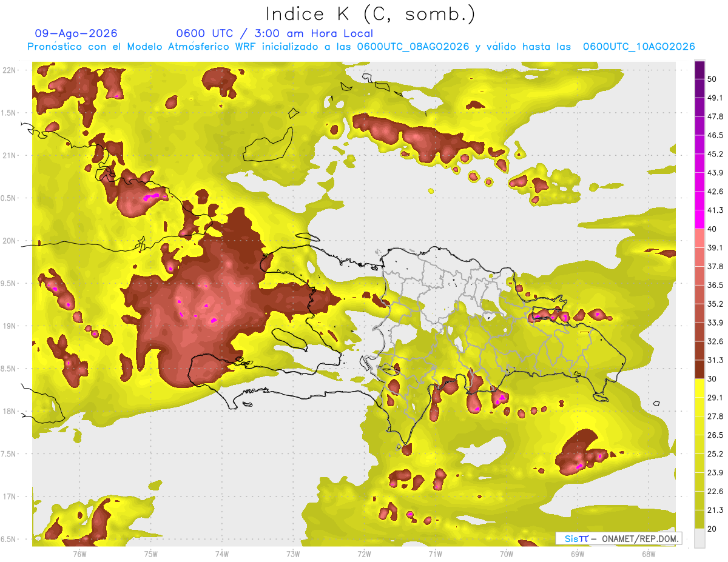
Task: Click the "39.1" color scale value
Action: (715, 247)
